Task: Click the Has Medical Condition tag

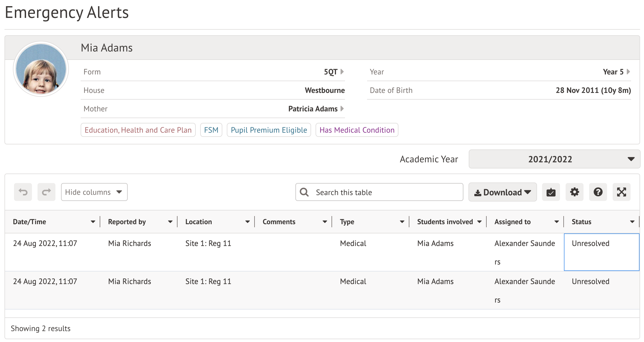Action: click(x=357, y=130)
